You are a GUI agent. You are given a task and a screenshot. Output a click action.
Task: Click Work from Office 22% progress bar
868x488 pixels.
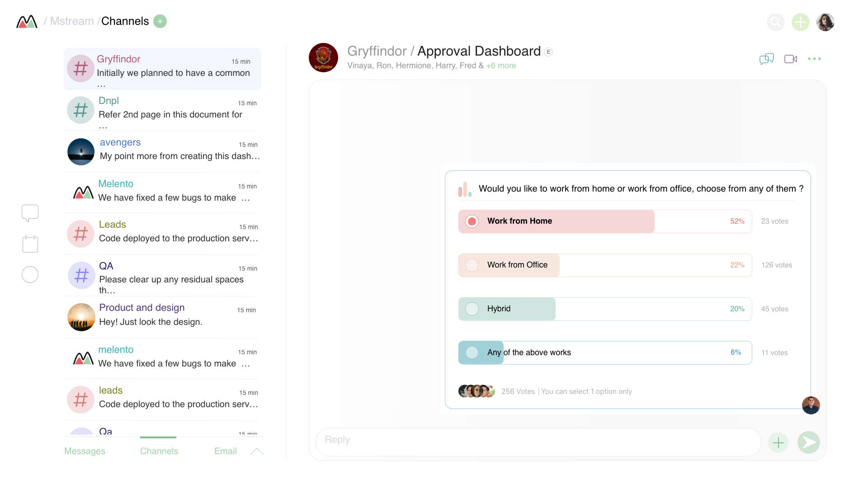605,265
